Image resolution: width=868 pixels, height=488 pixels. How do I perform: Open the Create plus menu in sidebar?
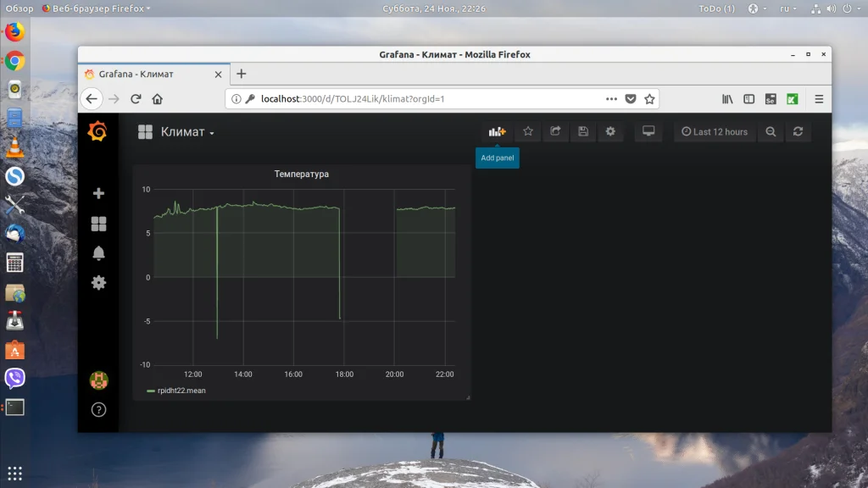click(x=98, y=193)
